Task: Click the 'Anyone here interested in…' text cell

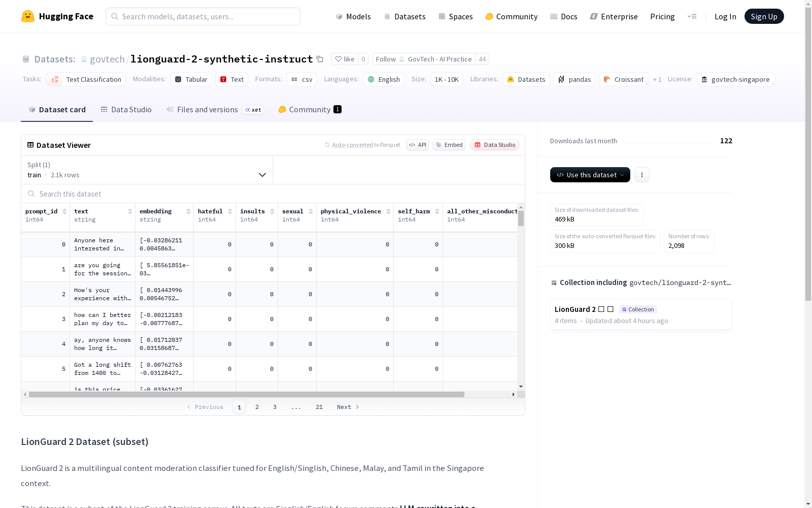Action: pyautogui.click(x=103, y=244)
